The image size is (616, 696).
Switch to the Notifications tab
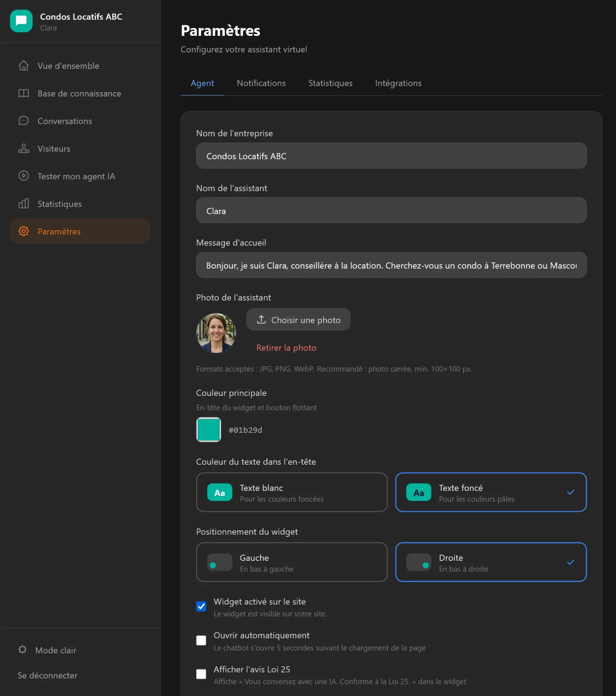pyautogui.click(x=261, y=83)
